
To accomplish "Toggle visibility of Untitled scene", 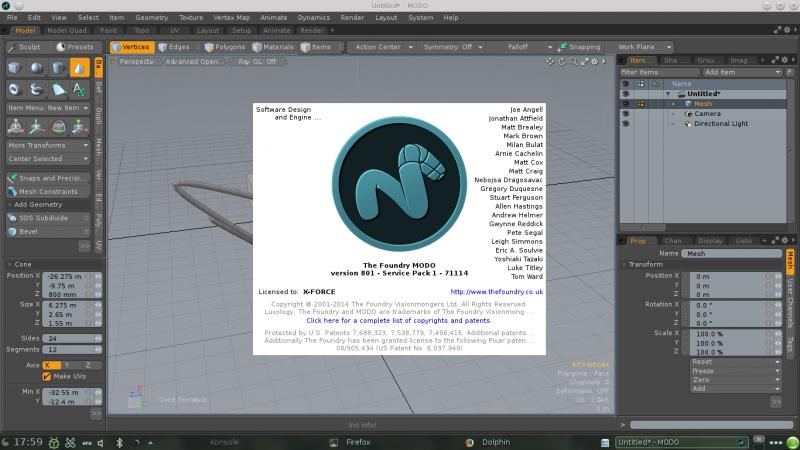I will (x=626, y=94).
